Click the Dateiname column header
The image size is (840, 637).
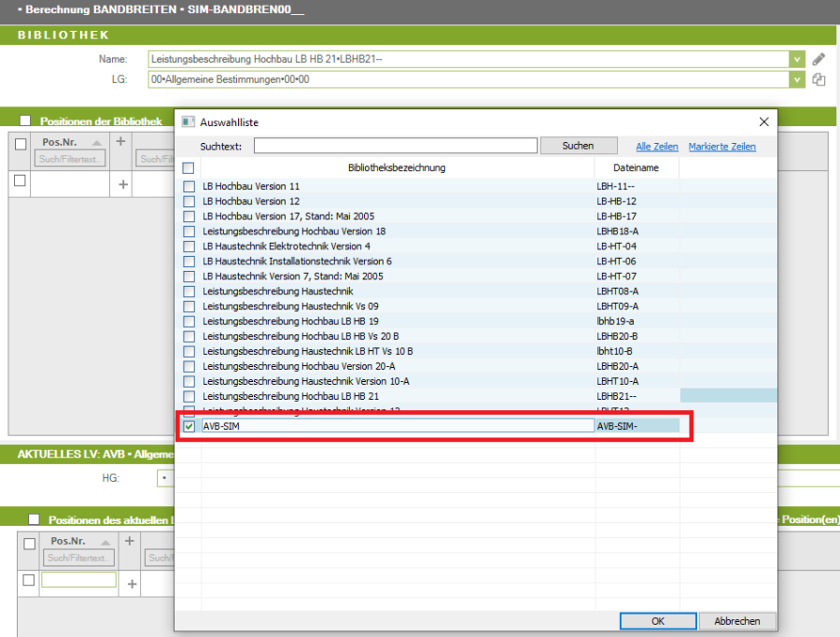tap(636, 168)
